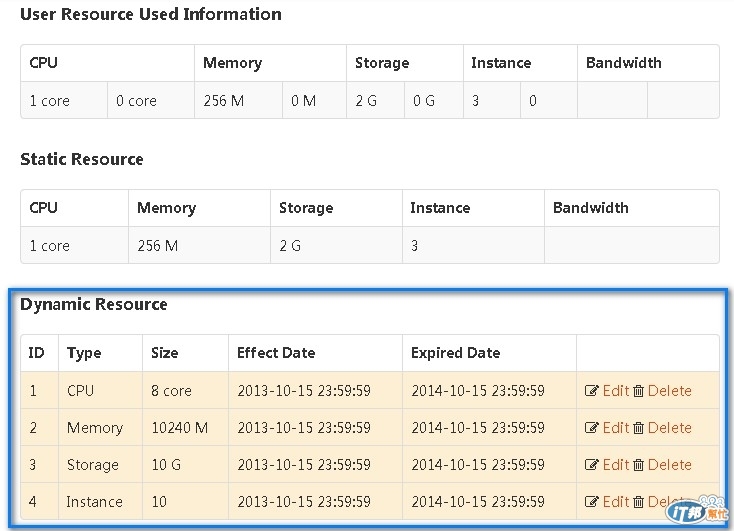Click the edit pencil icon for Storage row

(592, 465)
